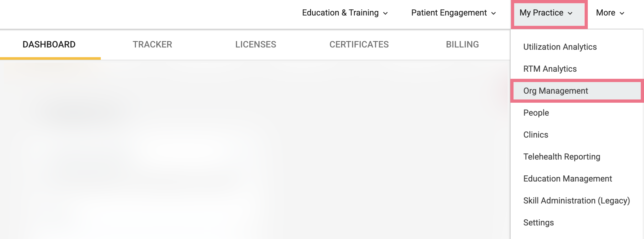644x239 pixels.
Task: Click the chevron next to More
Action: [622, 13]
